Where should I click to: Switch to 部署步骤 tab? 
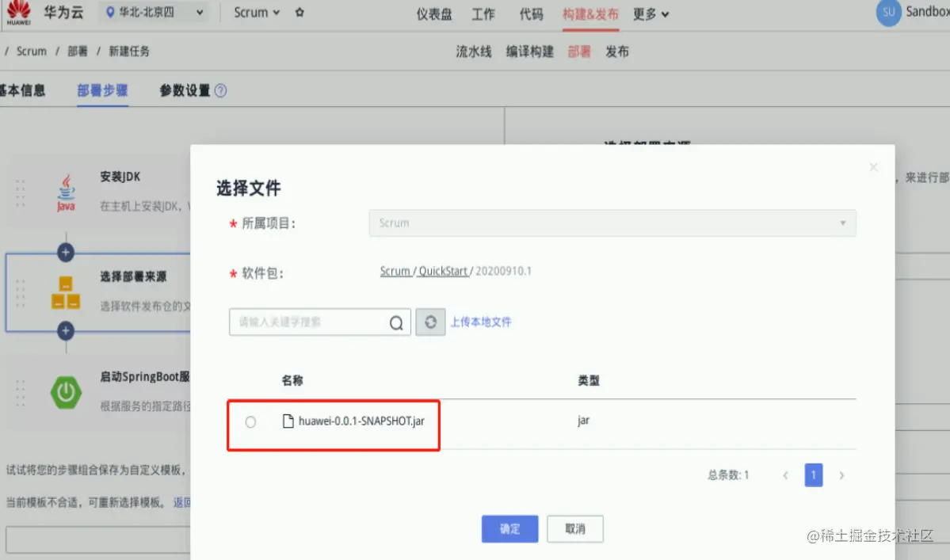(x=102, y=91)
